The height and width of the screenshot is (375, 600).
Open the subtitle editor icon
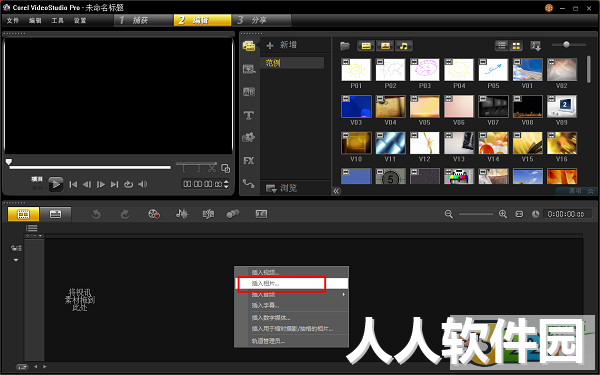pos(261,214)
